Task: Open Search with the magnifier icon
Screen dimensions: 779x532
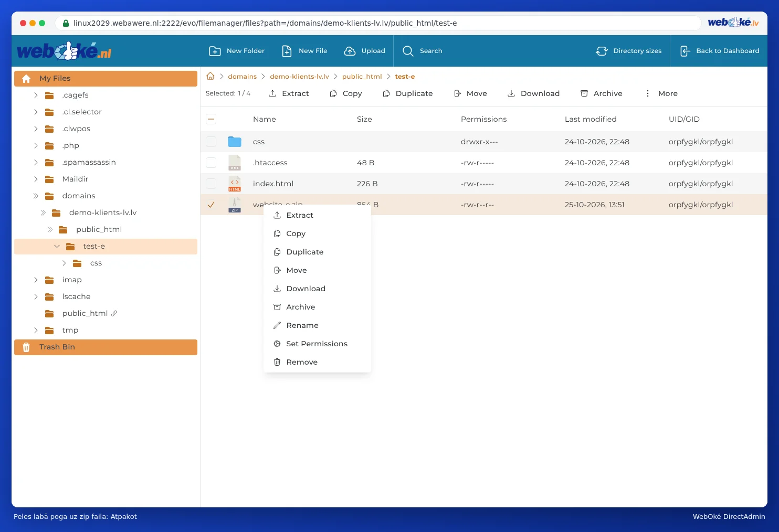Action: click(x=408, y=51)
